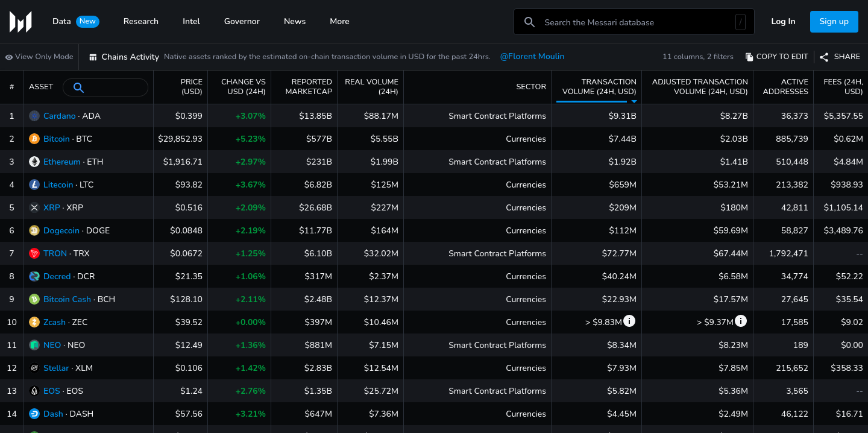Click the Stellar coin icon
868x433 pixels.
pos(34,368)
